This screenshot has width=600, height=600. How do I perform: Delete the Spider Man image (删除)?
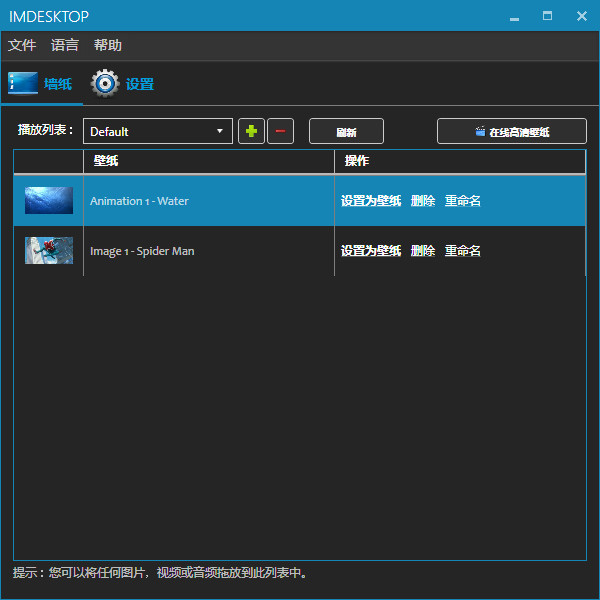click(x=423, y=251)
